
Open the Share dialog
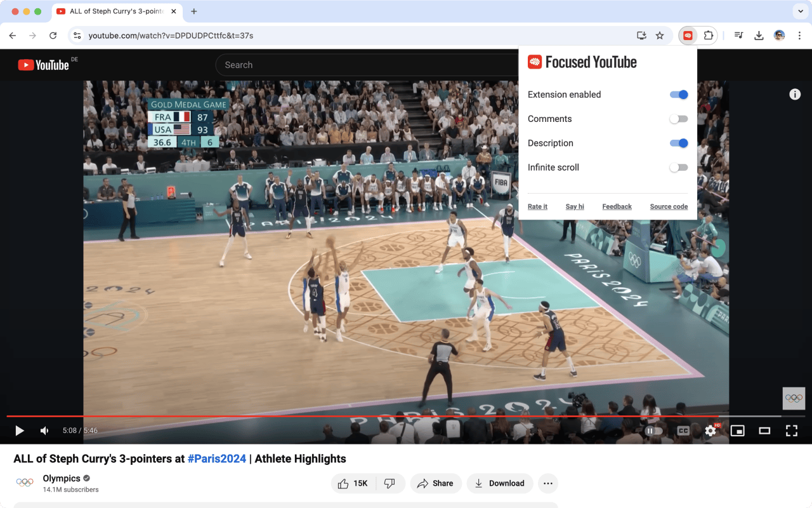[436, 483]
